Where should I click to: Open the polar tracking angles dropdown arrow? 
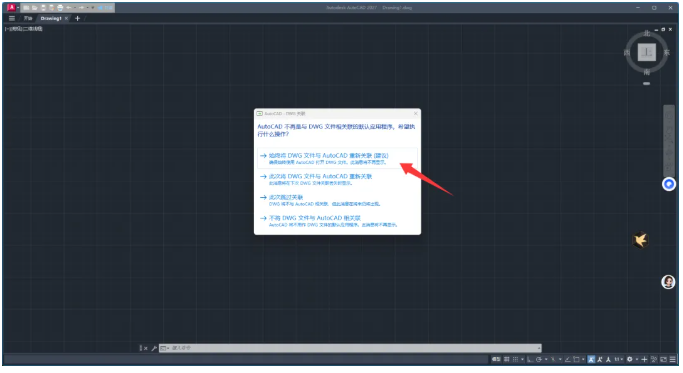(x=546, y=359)
